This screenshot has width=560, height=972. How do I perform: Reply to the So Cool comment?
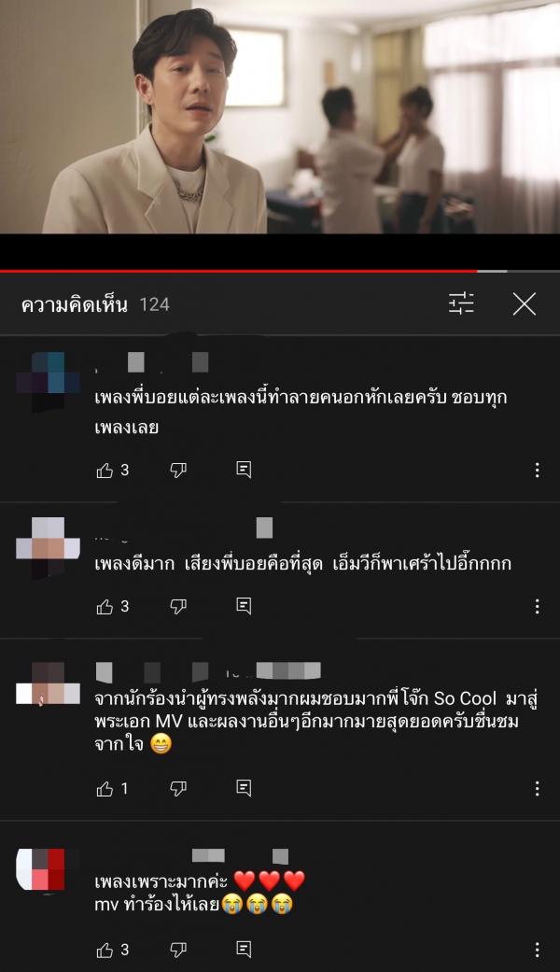tap(245, 788)
